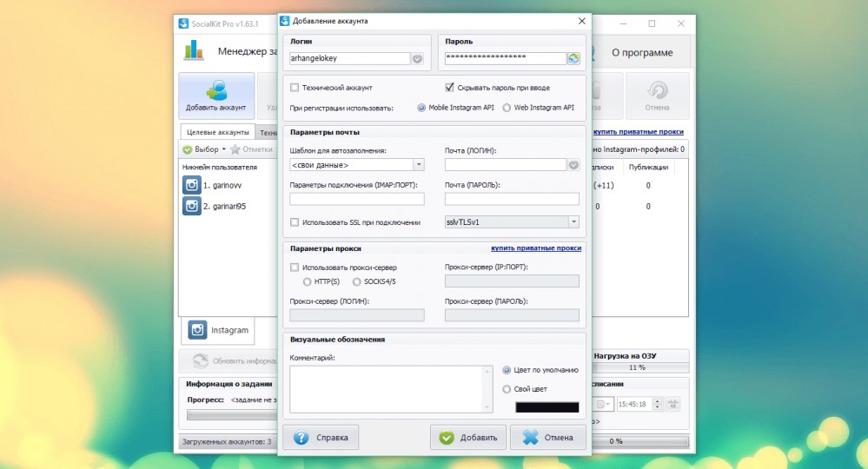Screen dimensions: 868x469
Task: Enable Использовать прокси-сервер checkbox
Action: point(295,268)
